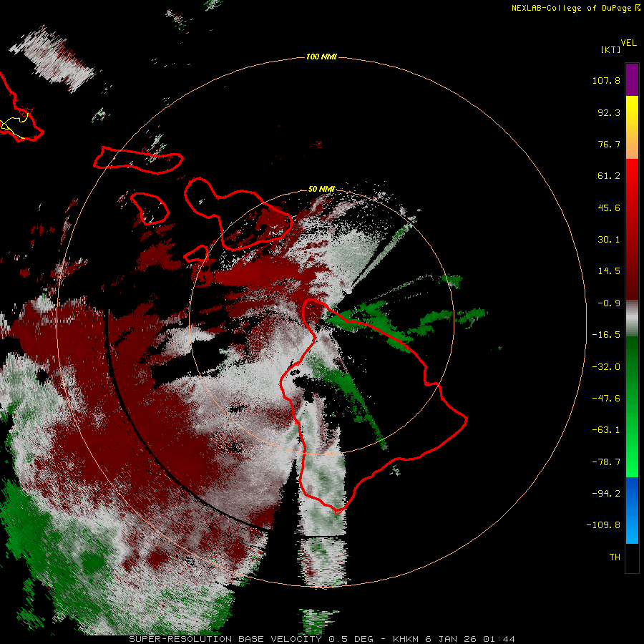This screenshot has height=644, width=644.
Task: Click the 100 NMI range ring label
Action: (321, 57)
